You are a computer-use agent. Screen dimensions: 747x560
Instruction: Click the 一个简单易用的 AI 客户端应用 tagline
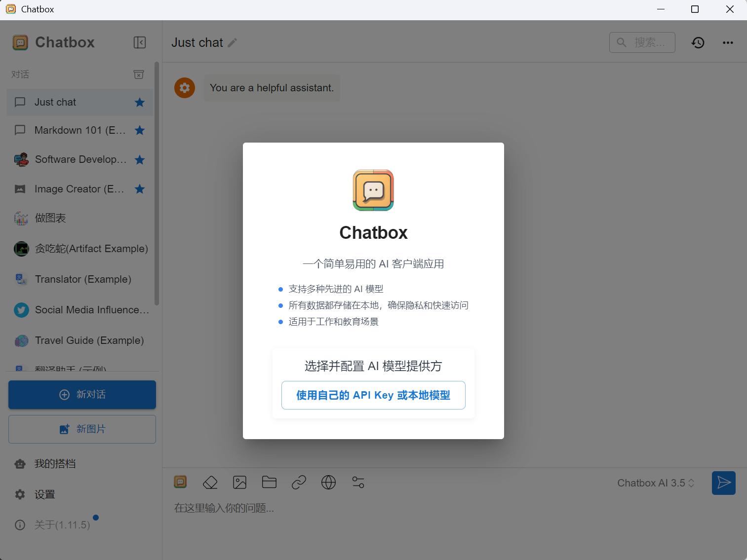click(x=373, y=264)
